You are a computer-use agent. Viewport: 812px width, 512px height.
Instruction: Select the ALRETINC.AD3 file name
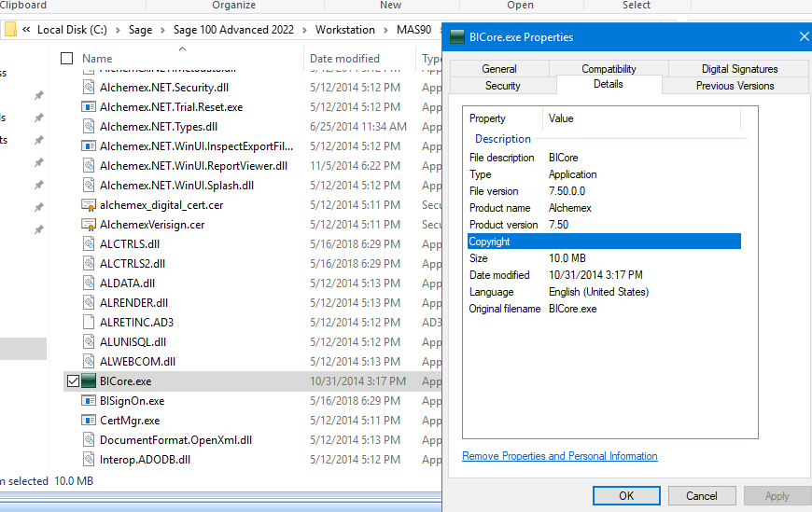coord(136,322)
